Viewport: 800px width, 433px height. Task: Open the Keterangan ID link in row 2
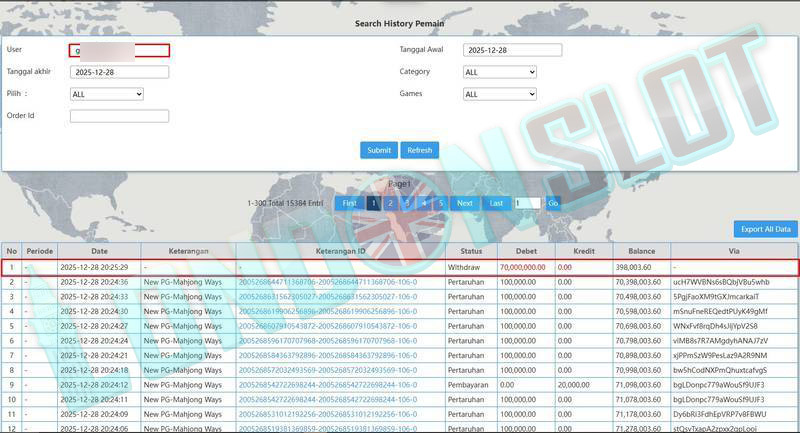coord(341,282)
